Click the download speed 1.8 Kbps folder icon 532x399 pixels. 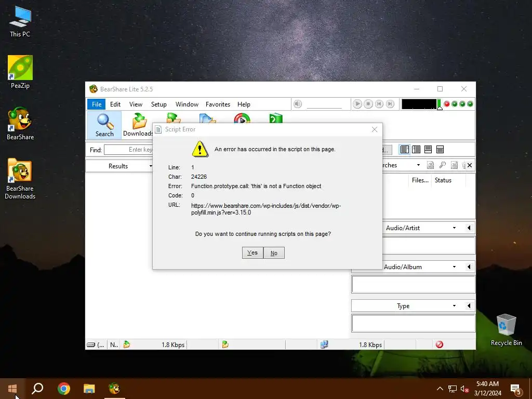click(127, 344)
